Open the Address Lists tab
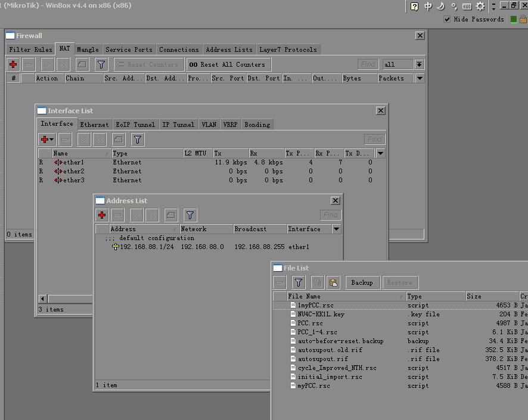This screenshot has width=528, height=420. (229, 49)
